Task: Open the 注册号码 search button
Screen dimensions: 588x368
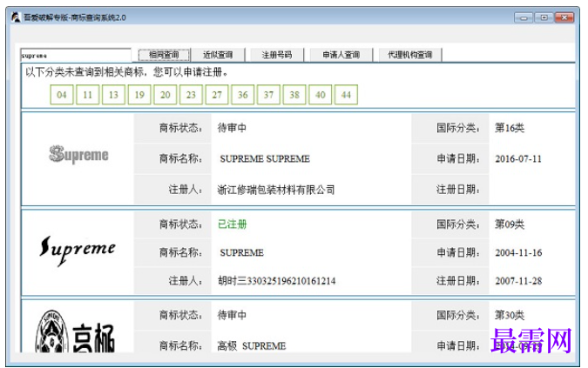Action: point(277,55)
